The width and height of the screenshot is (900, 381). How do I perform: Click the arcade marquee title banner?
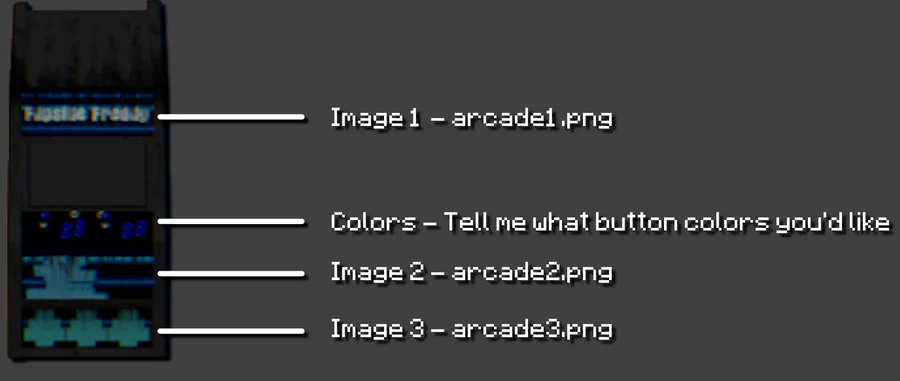coord(88,115)
